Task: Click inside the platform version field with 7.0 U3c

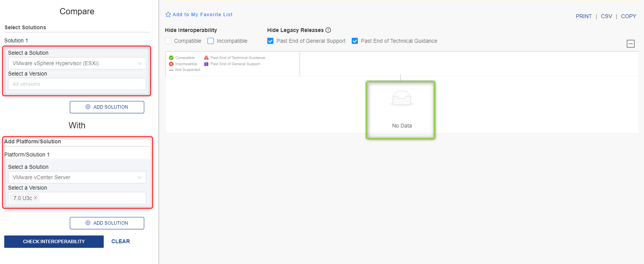Action: 77,198
